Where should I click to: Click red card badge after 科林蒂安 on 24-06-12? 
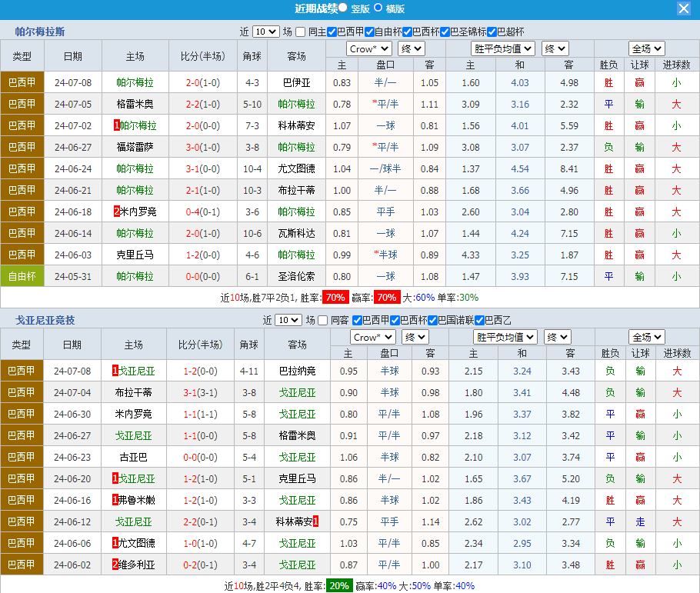click(315, 521)
